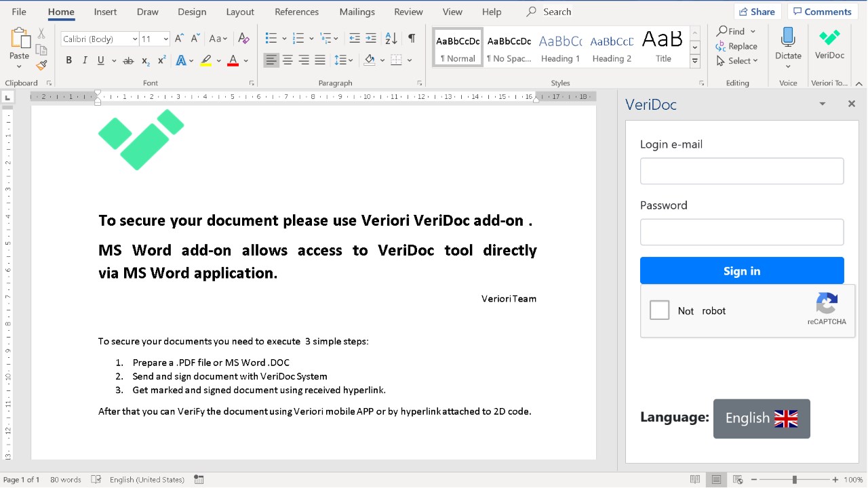
Task: Zoom in with the plus icon
Action: coord(835,480)
